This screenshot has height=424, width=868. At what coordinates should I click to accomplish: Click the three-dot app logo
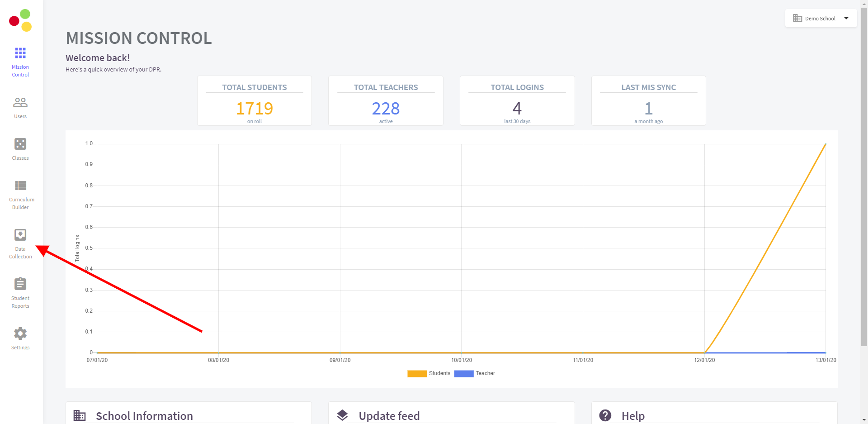(20, 20)
